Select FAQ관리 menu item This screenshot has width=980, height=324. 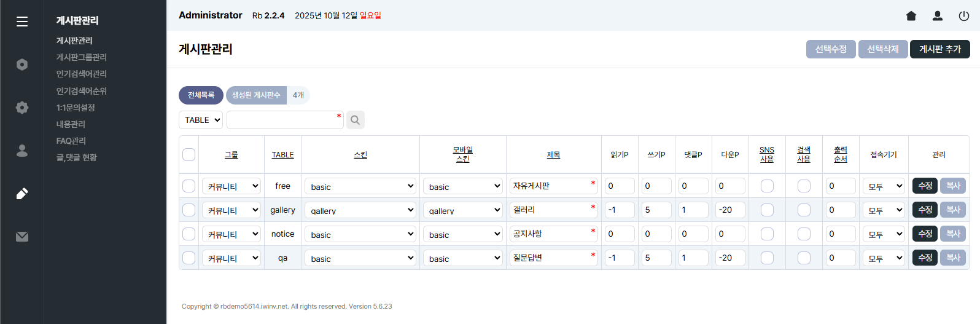click(x=71, y=141)
